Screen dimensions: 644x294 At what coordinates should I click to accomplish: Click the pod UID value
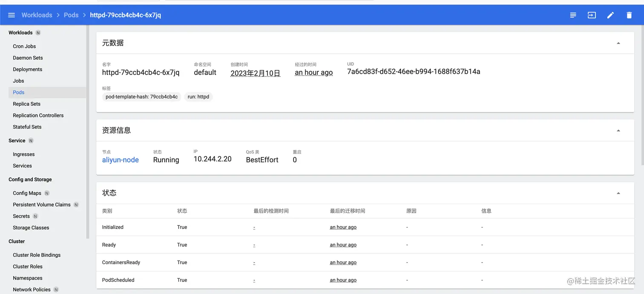[414, 72]
